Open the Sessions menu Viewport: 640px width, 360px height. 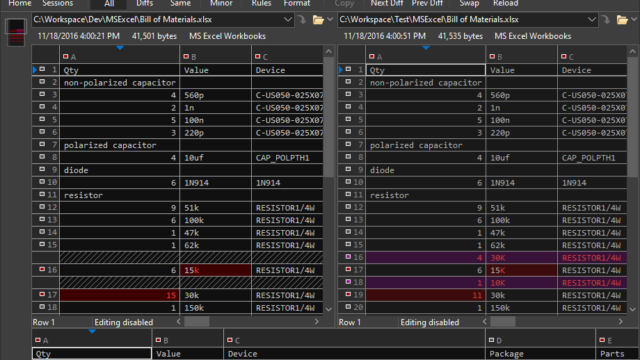(x=58, y=4)
